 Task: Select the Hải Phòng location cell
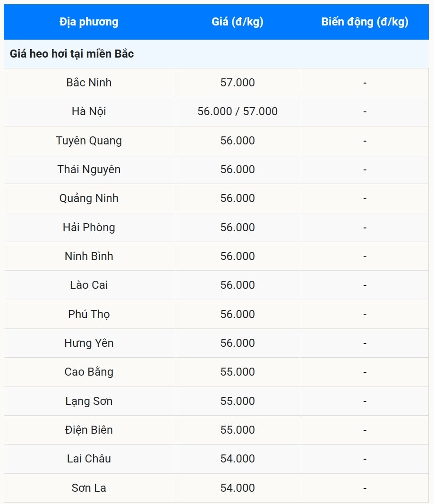[89, 227]
